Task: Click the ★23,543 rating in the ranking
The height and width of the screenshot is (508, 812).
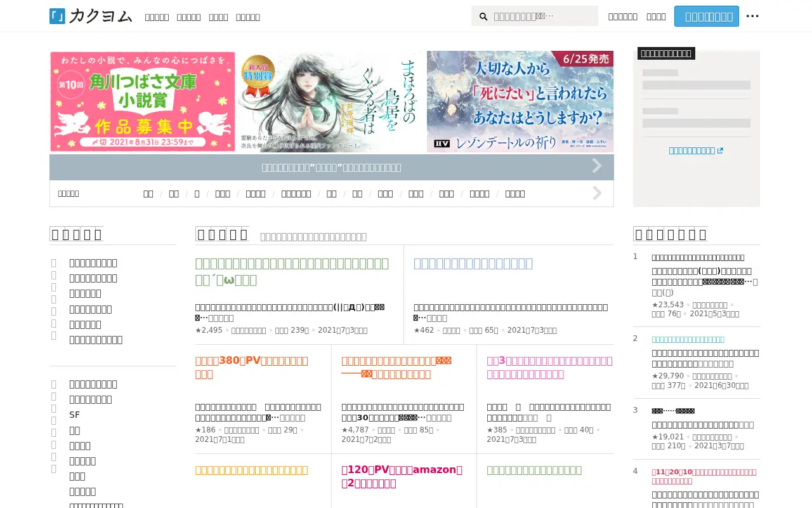Action: point(667,305)
